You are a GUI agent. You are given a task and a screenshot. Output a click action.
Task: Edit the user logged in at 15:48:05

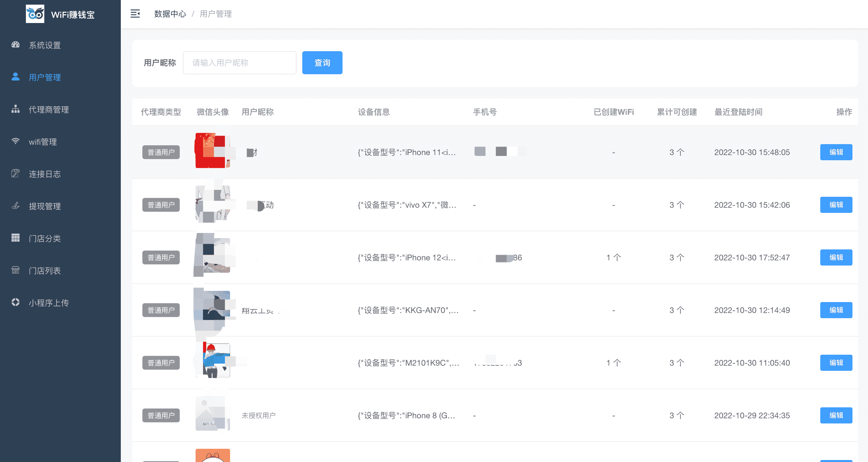pos(836,152)
